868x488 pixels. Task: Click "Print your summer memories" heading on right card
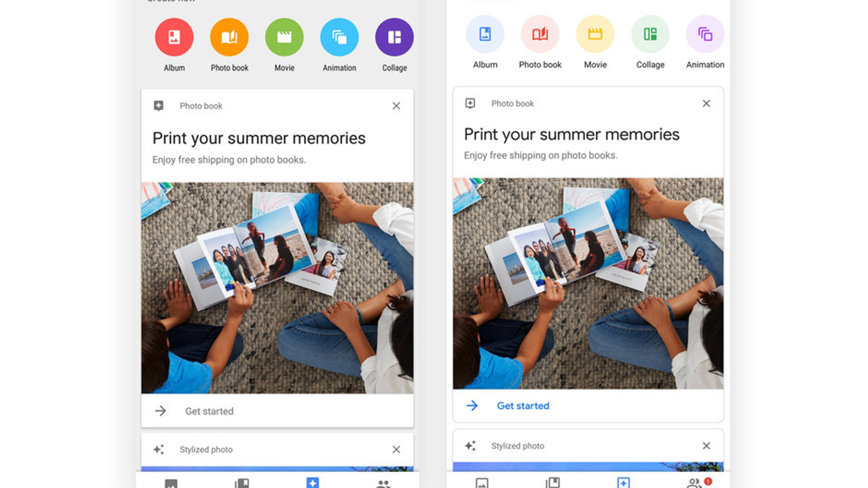[x=572, y=134]
